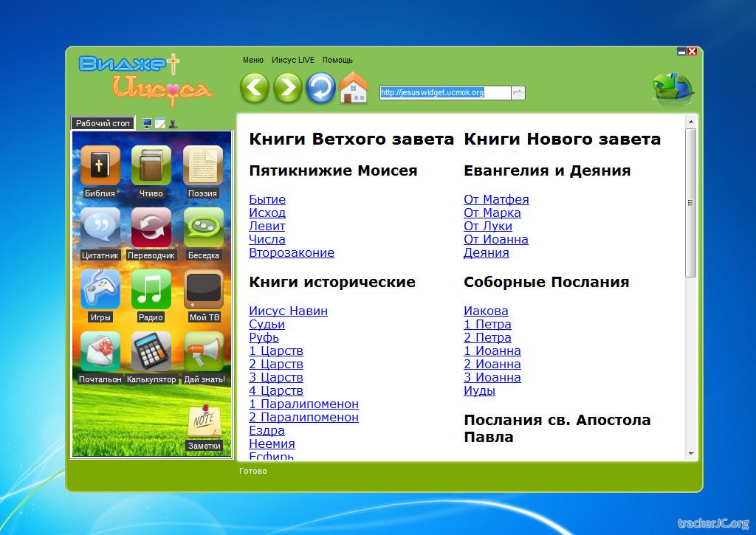Select the Рабочий стол tab
Image resolution: width=756 pixels, height=535 pixels.
click(103, 123)
